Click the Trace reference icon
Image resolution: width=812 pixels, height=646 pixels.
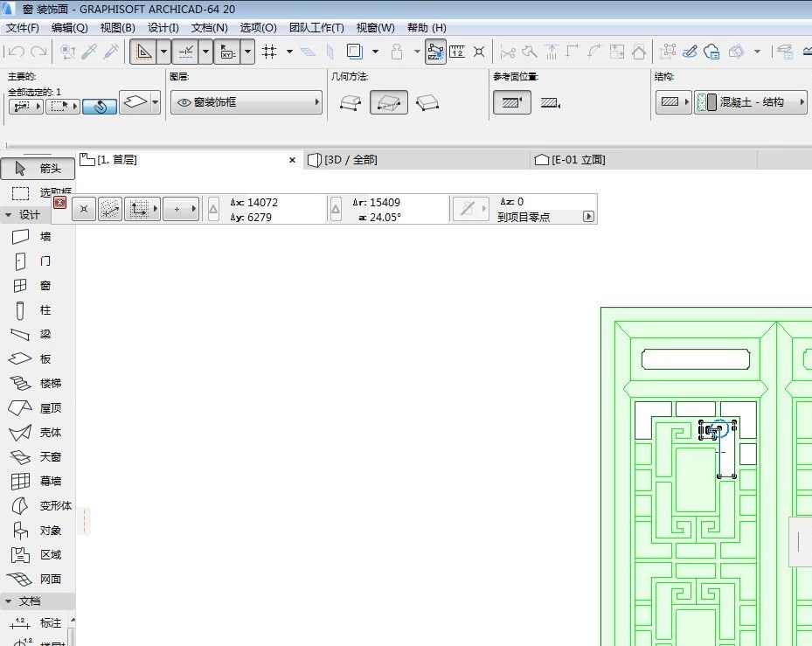(355, 52)
